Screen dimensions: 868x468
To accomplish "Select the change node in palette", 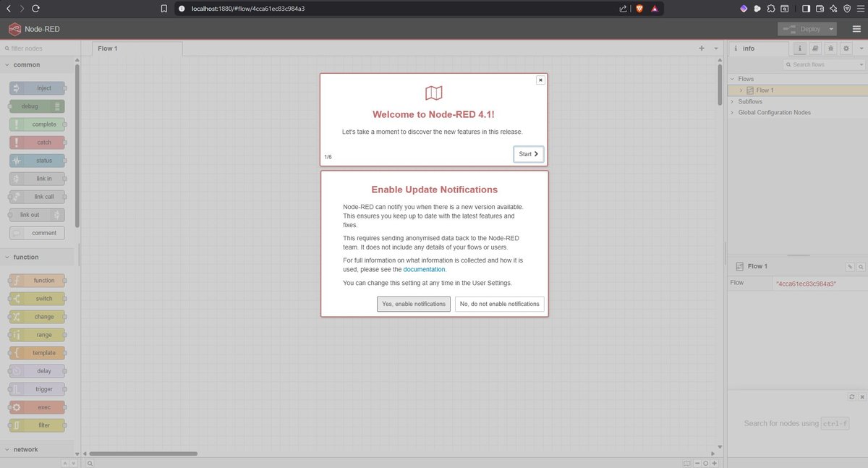I will point(37,317).
